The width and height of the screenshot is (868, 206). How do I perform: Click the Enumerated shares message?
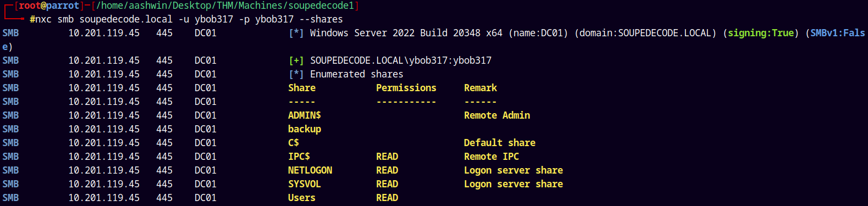pyautogui.click(x=357, y=74)
